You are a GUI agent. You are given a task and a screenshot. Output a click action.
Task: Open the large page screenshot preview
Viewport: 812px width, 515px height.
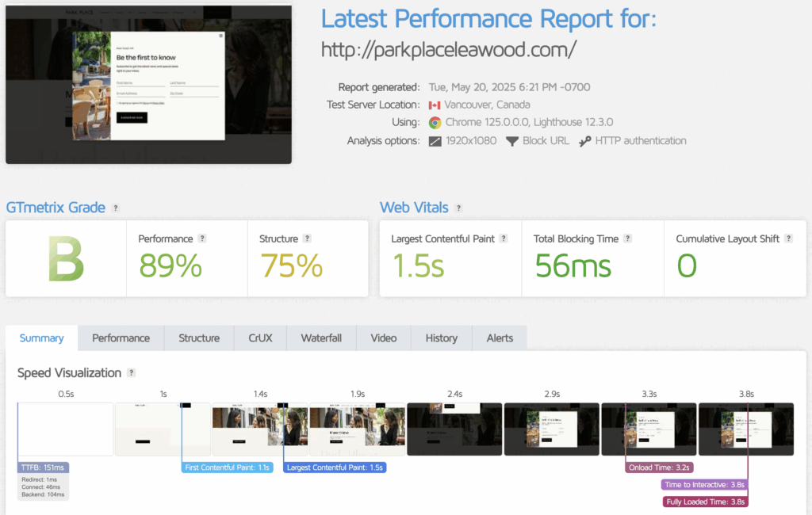point(148,84)
